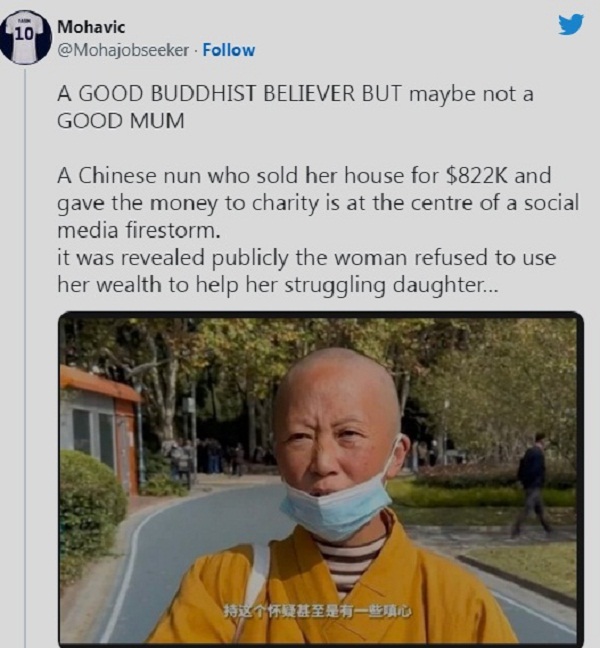The image size is (600, 648).
Task: Click the nun's blue face mask
Action: pos(337,506)
